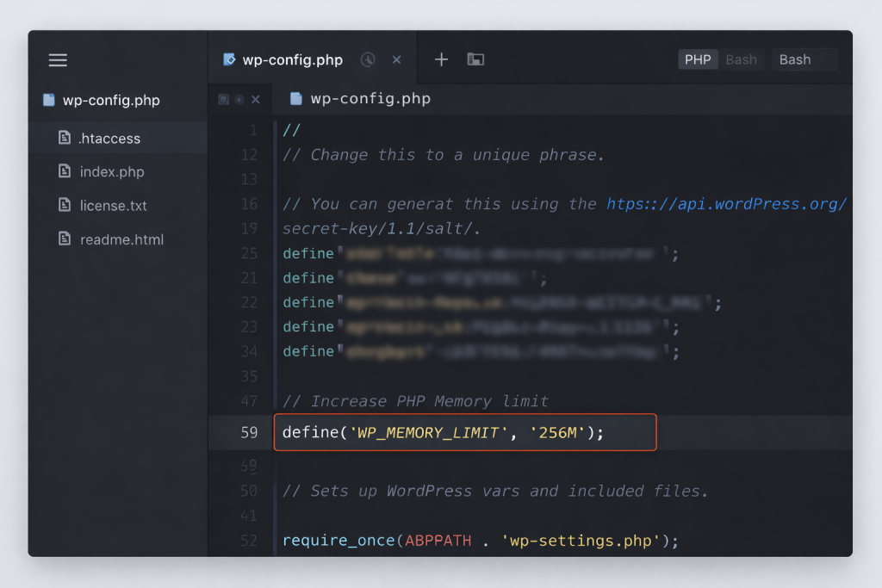Click the wp-config.php tab file icon
The image size is (882, 588).
[x=229, y=59]
